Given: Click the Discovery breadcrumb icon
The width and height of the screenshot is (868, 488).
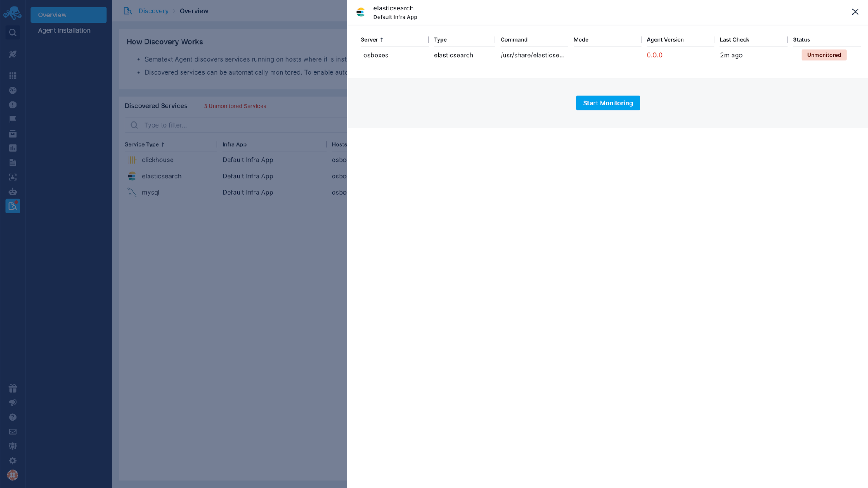Looking at the screenshot, I should point(128,11).
